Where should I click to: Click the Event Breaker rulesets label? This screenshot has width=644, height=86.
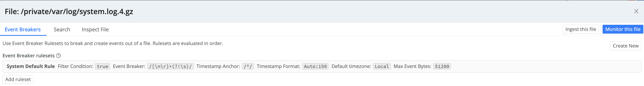[29, 56]
